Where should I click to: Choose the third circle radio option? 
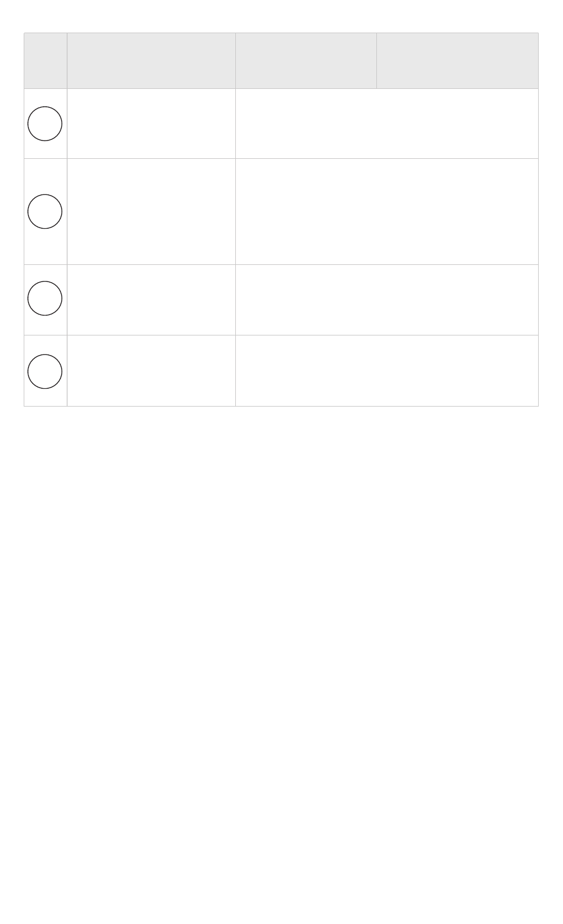pyautogui.click(x=45, y=298)
